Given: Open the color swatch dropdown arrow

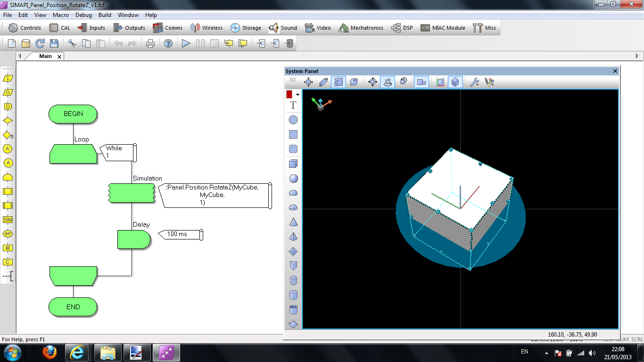Looking at the screenshot, I should [297, 95].
